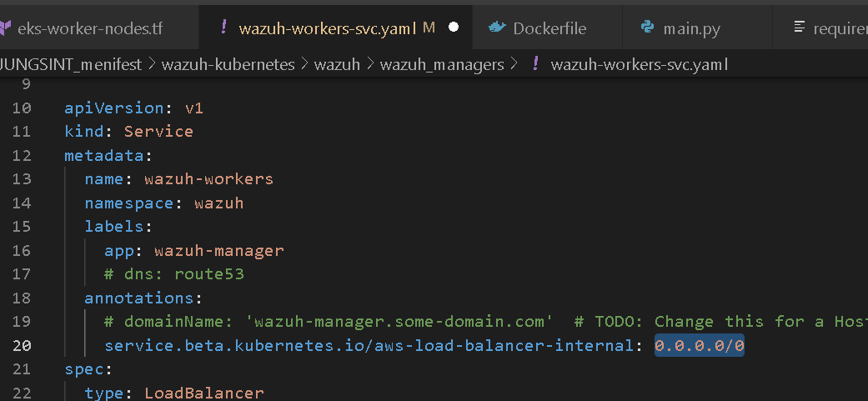Screen dimensions: 868x401
Task: Click the 'wazuh-manager' app value
Action: pos(219,251)
